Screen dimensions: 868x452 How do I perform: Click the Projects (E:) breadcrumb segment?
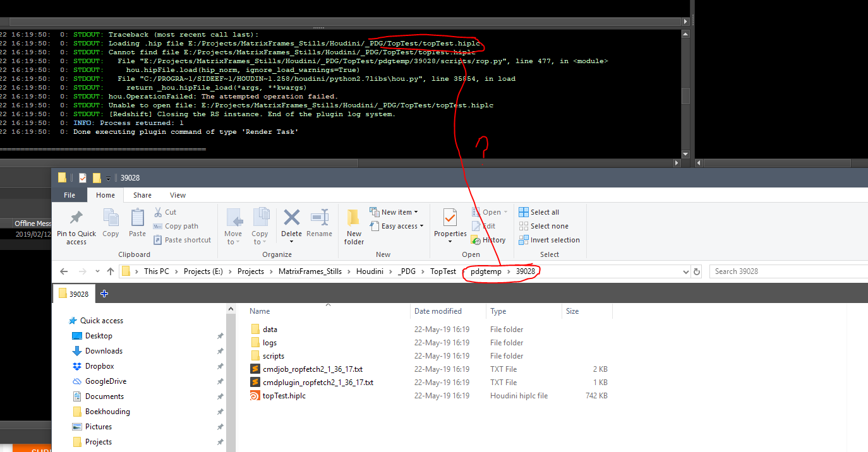click(204, 271)
